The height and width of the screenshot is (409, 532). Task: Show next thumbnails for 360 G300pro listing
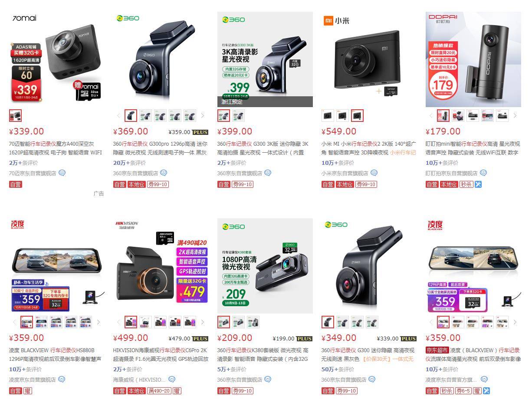202,116
